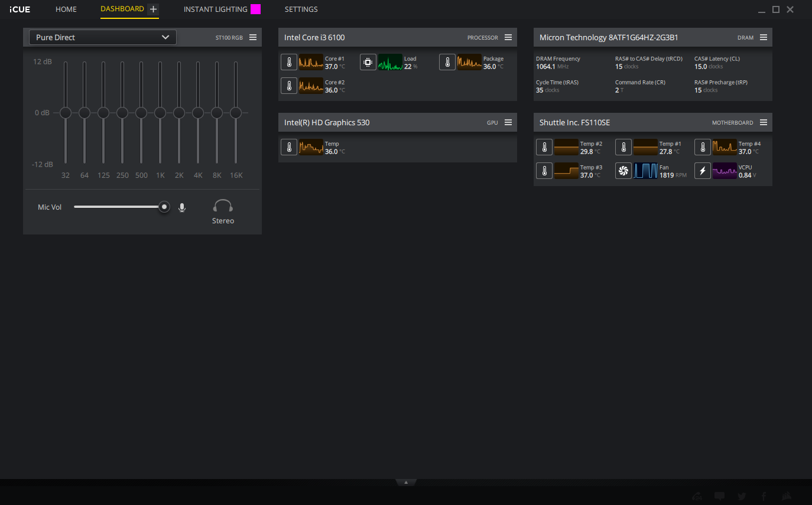Open the GPU widget hamburger menu

[508, 122]
